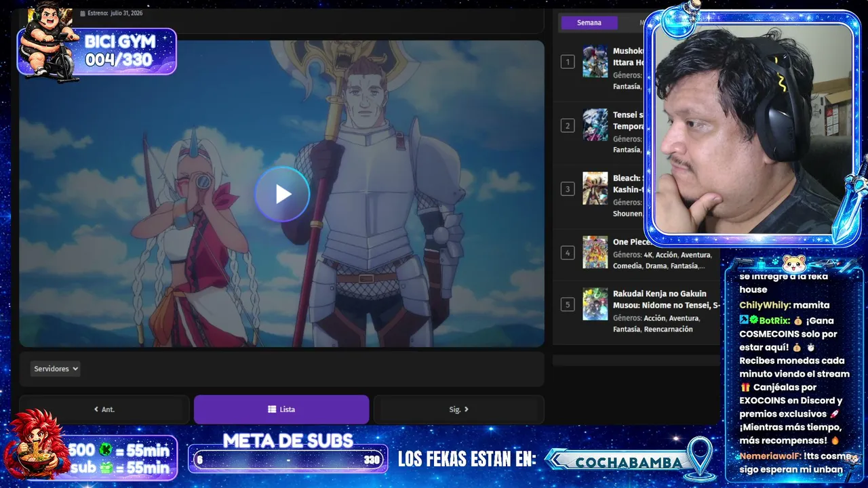
Task: Play the anime episode video
Action: (x=283, y=195)
